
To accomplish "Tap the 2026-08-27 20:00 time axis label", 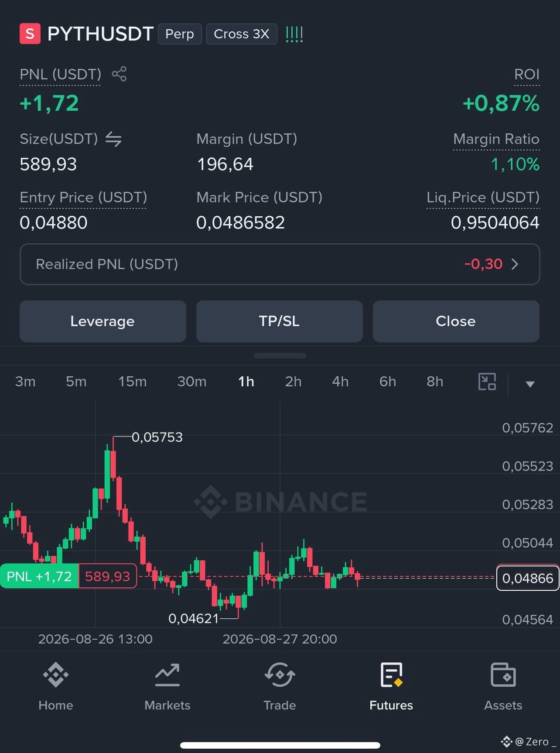I will 280,639.
